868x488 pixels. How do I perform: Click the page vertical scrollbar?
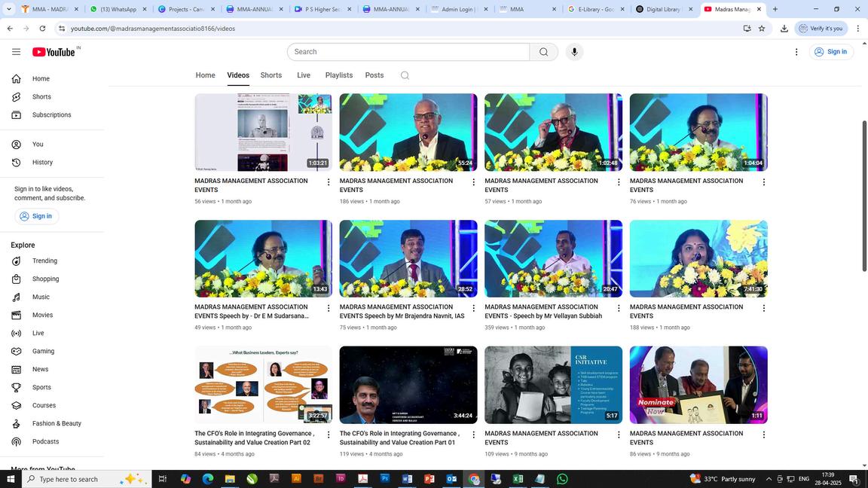(x=864, y=196)
